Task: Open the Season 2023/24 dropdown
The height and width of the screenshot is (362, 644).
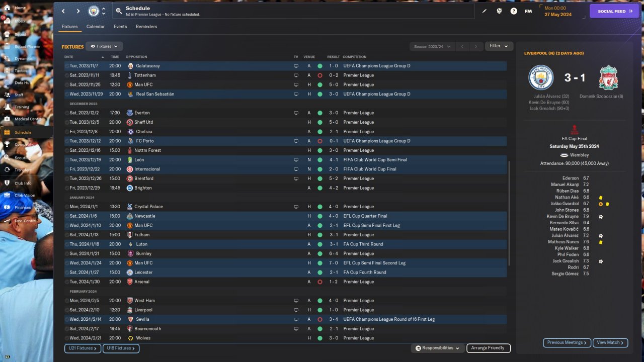Action: tap(432, 46)
